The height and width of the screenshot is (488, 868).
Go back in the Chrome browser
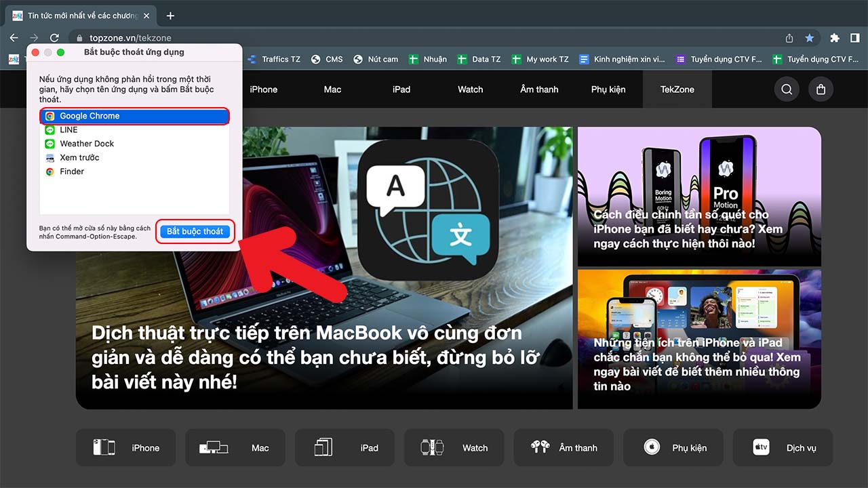(x=14, y=38)
